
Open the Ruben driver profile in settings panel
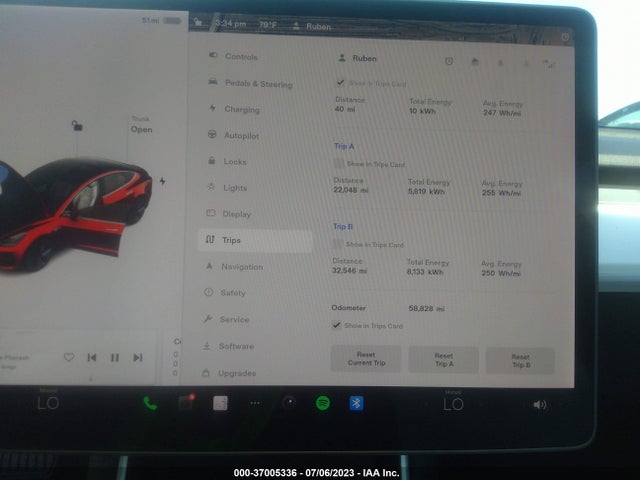358,58
